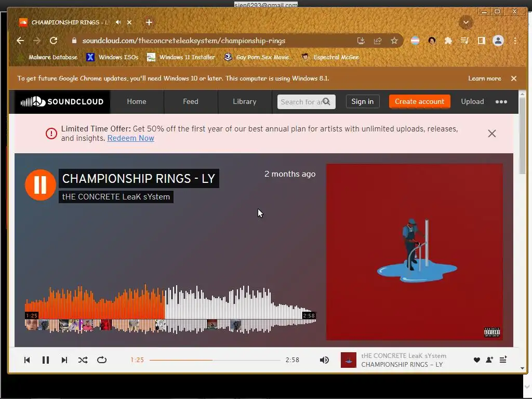This screenshot has width=532, height=399.
Task: Open Chrome three-dot menu
Action: 515,41
